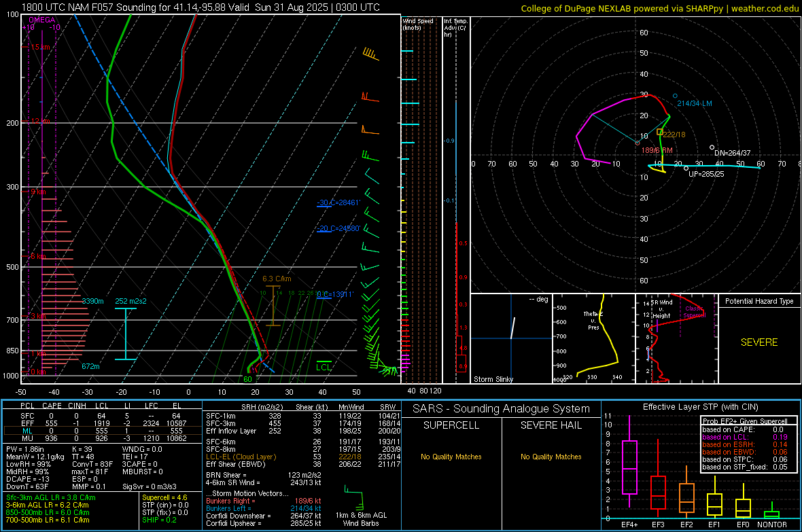Viewport: 802px width, 532px height.
Task: Open the Theta-E v. Pres inset plot
Action: [594, 338]
